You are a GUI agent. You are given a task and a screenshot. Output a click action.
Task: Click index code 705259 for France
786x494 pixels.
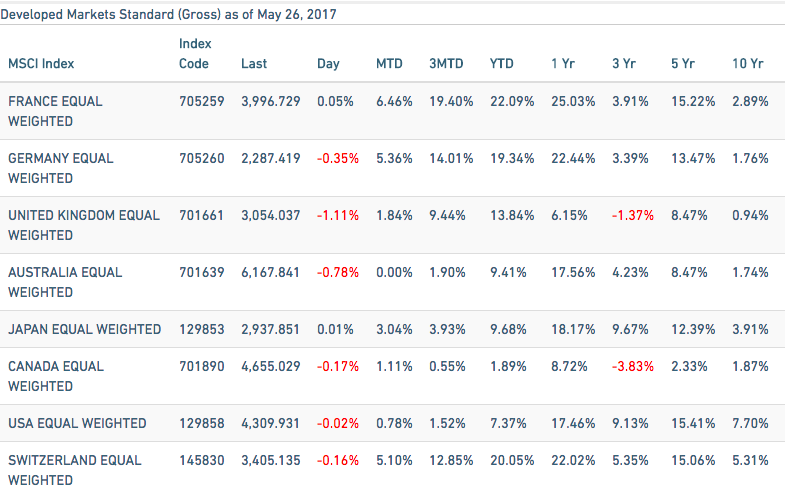point(201,101)
